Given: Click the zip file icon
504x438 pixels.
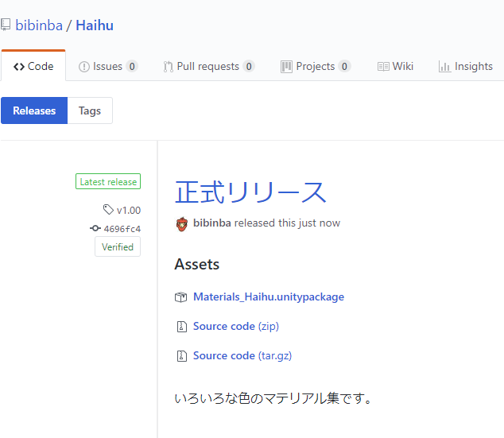Looking at the screenshot, I should point(182,327).
